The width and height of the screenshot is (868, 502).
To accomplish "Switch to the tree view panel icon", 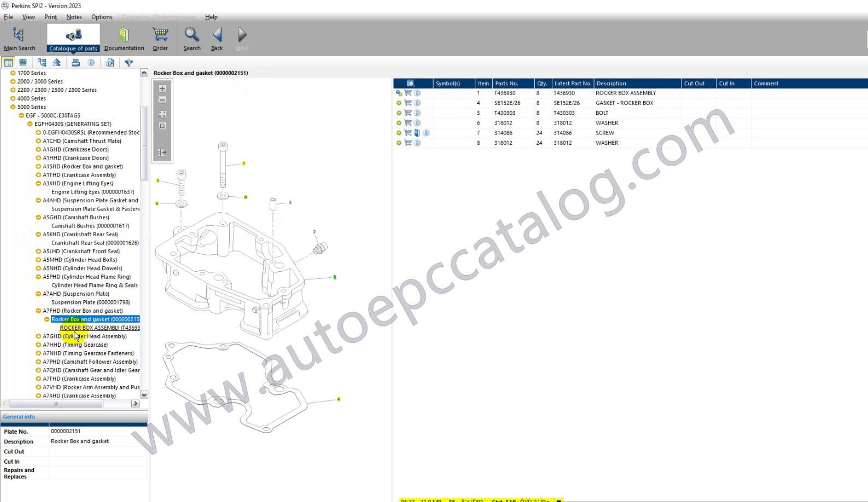I will click(x=8, y=63).
